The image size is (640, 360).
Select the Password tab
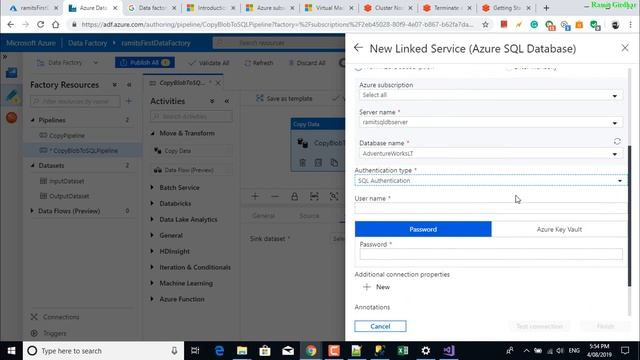click(x=423, y=229)
